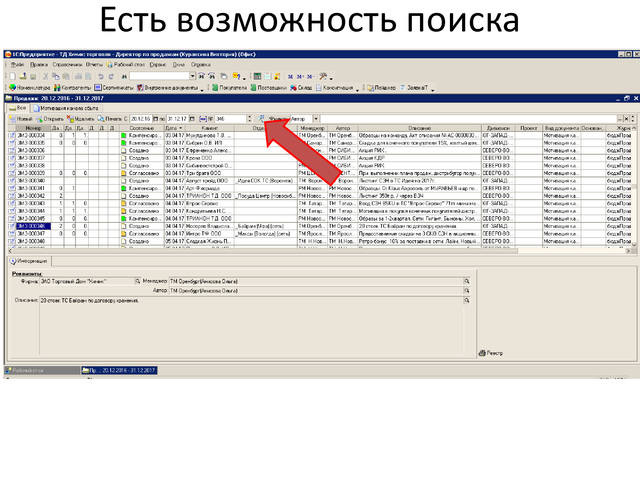
Task: Click the Реестр button
Action: [x=491, y=353]
